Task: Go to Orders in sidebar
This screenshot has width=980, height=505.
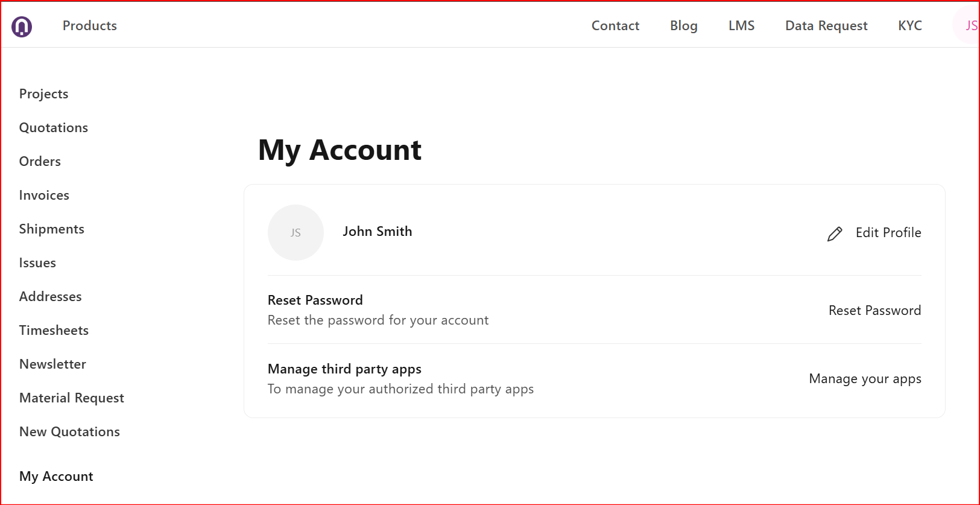Action: click(x=40, y=162)
